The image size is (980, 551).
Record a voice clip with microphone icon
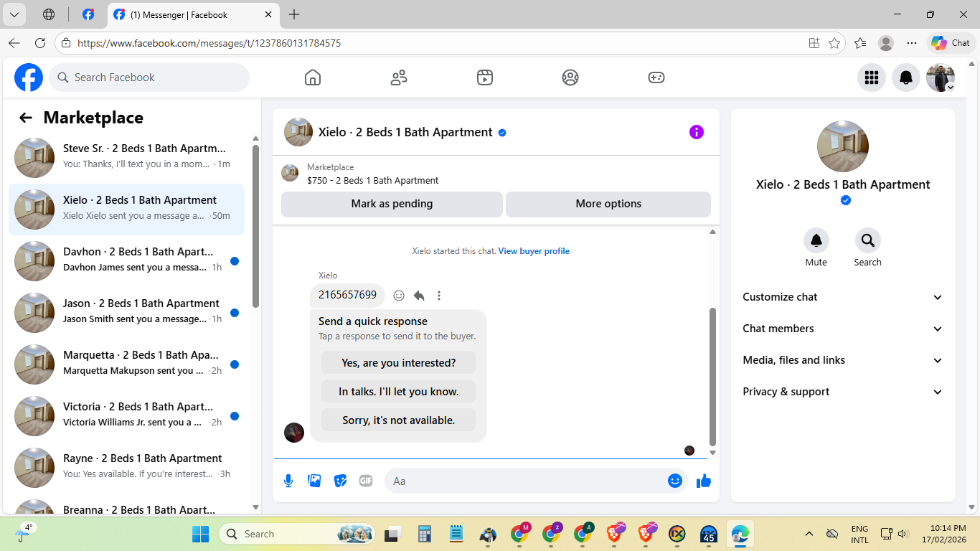tap(288, 481)
